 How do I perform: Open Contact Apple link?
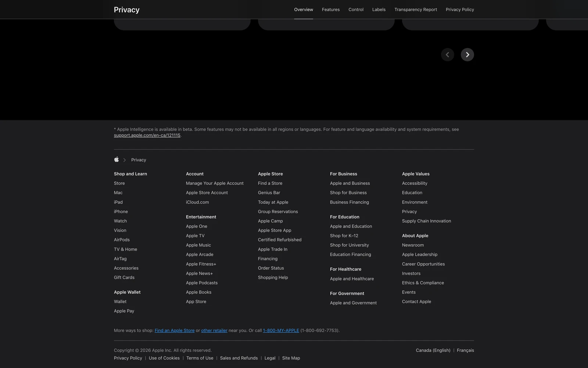tap(416, 302)
